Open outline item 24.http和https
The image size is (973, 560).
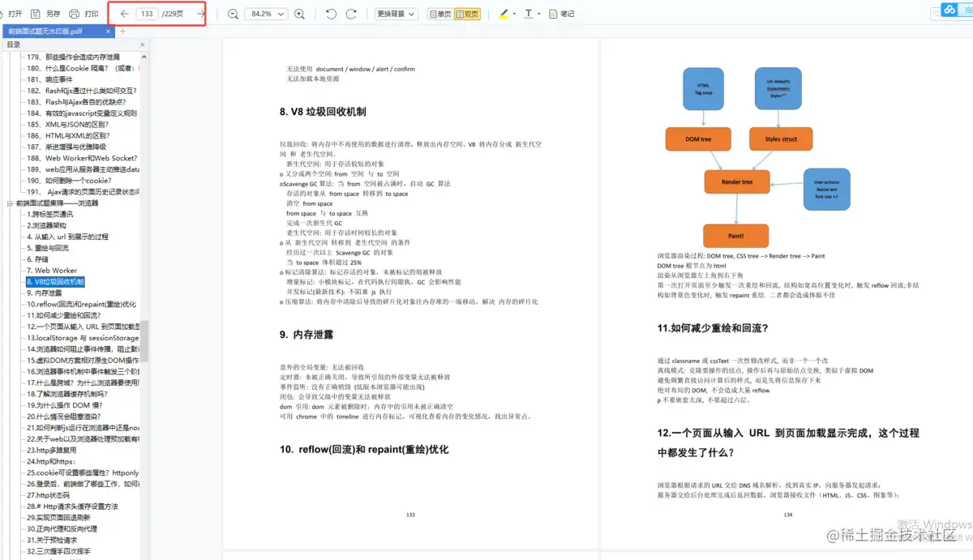(49, 461)
